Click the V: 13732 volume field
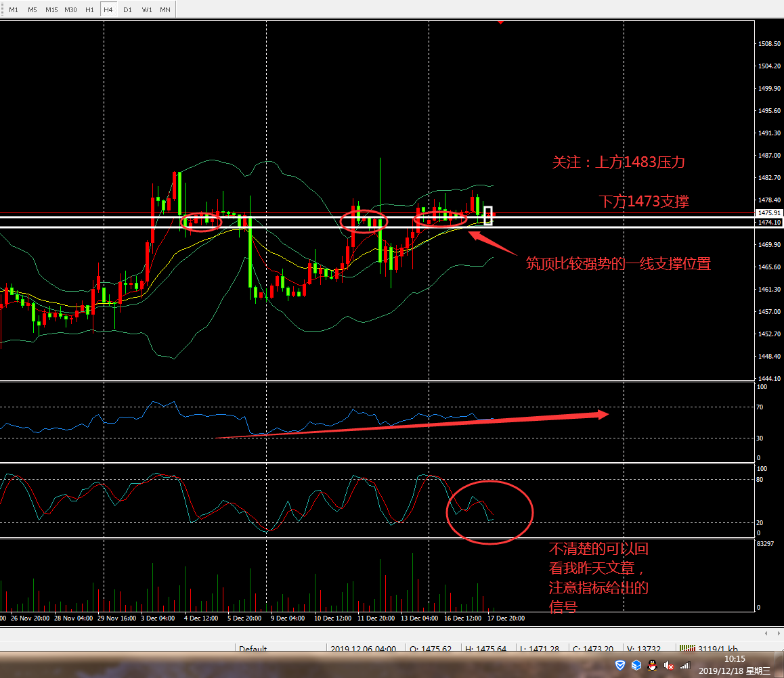Screen dimensions: 784x678 [x=643, y=648]
